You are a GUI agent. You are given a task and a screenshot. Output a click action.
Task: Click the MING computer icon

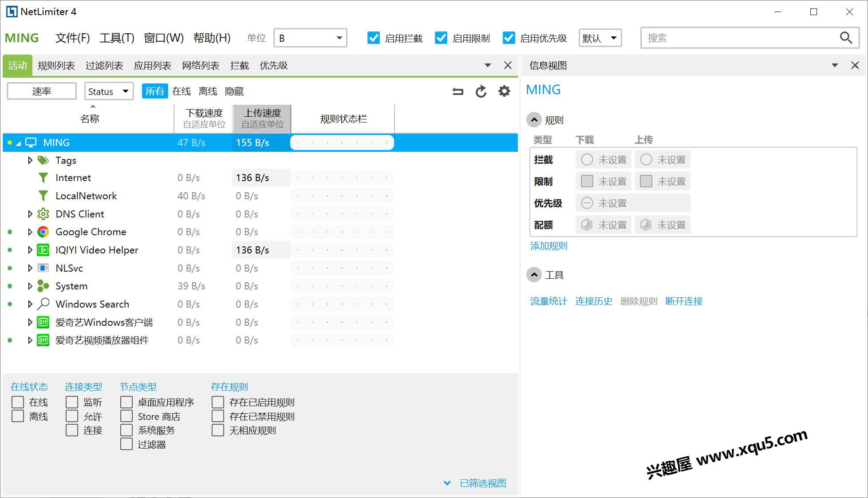(31, 142)
